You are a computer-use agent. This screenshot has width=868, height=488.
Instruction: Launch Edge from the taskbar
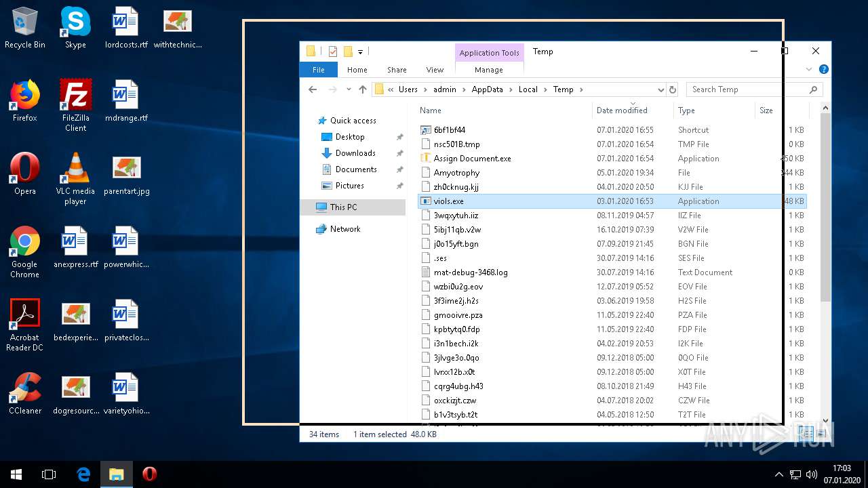click(x=83, y=474)
